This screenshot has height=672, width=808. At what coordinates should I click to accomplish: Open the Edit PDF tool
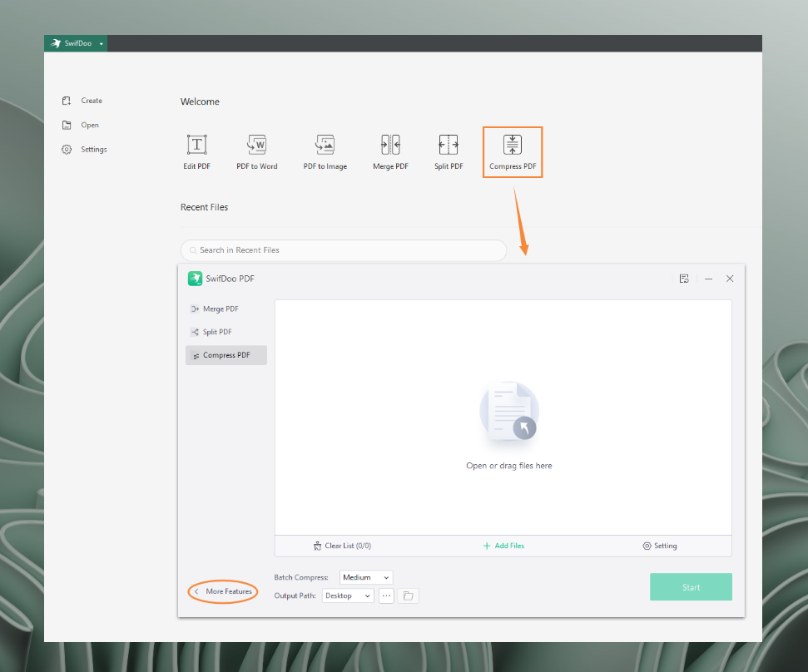(x=197, y=151)
